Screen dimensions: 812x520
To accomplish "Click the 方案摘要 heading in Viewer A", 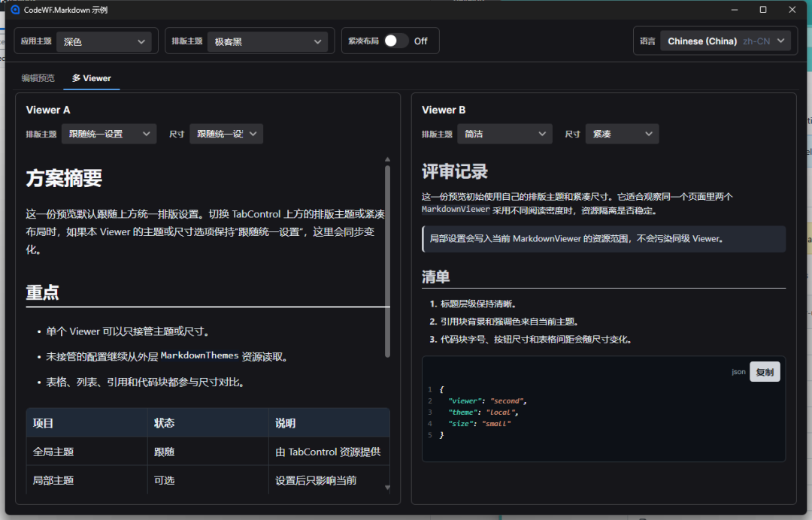I will tap(64, 179).
